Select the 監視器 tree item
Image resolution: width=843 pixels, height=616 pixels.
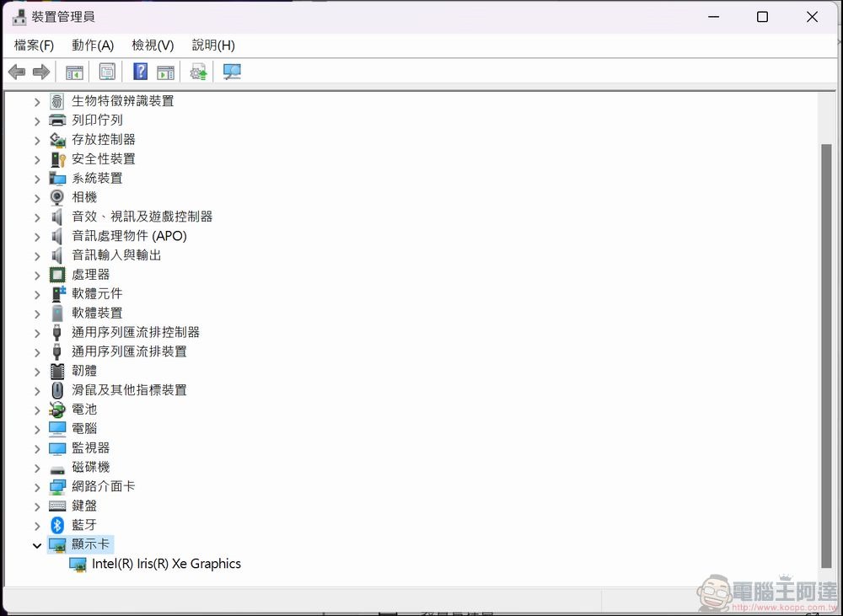[x=91, y=447]
